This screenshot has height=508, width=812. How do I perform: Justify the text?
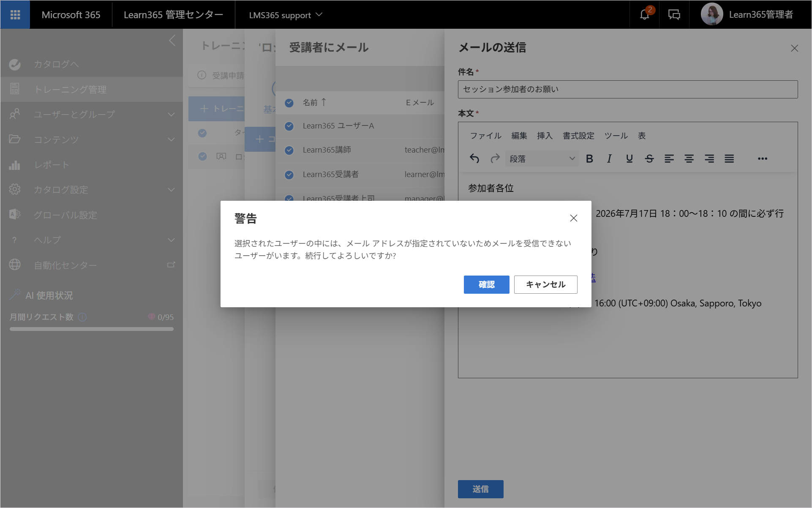(x=729, y=158)
